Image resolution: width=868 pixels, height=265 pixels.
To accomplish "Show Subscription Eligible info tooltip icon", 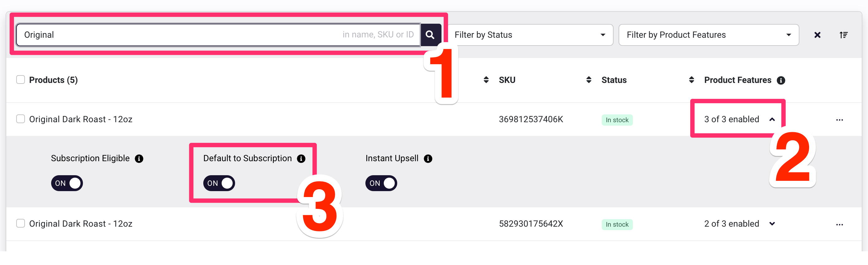I will [x=139, y=159].
